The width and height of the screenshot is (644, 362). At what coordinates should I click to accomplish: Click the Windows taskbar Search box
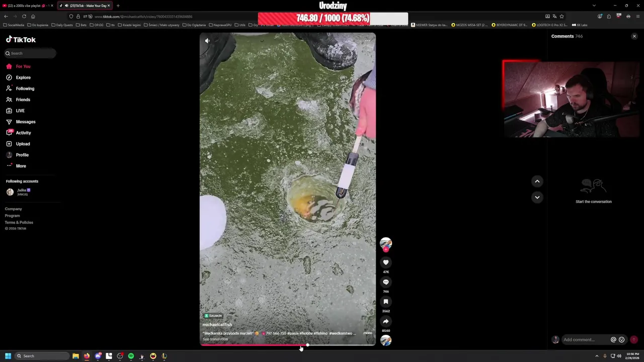coord(41,356)
